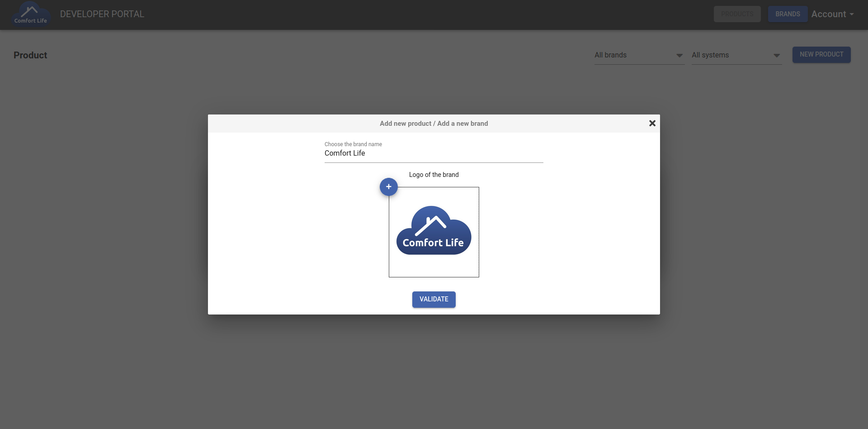Click the dialog title 'Add new product / Add a new brand'
This screenshot has width=868, height=429.
point(434,124)
